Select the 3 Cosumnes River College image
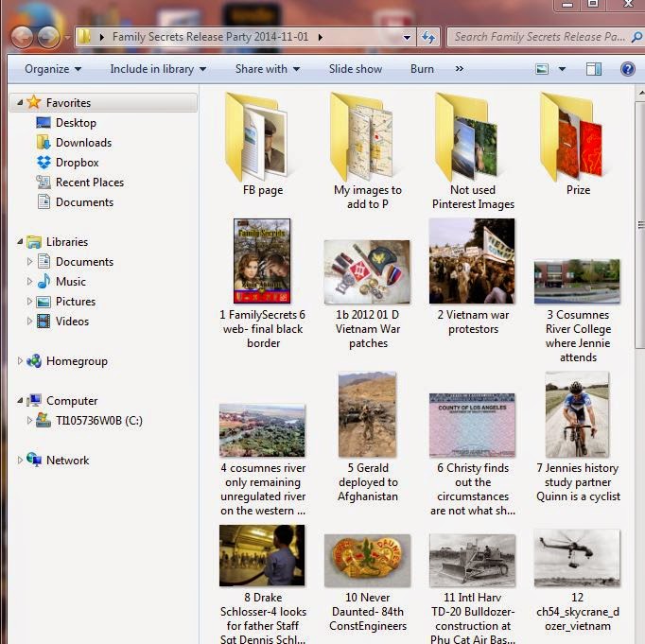 pyautogui.click(x=577, y=281)
